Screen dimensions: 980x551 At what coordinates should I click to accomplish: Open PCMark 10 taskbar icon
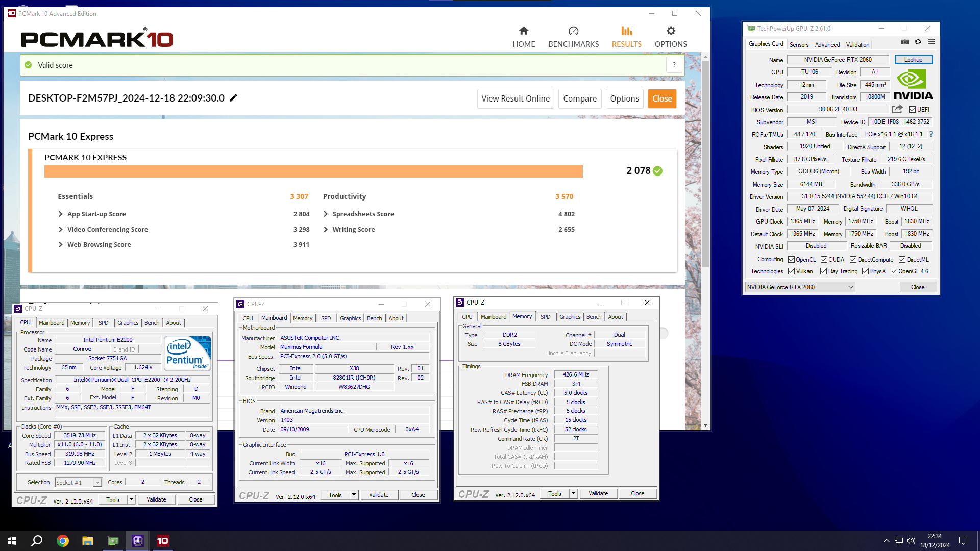[x=163, y=541]
